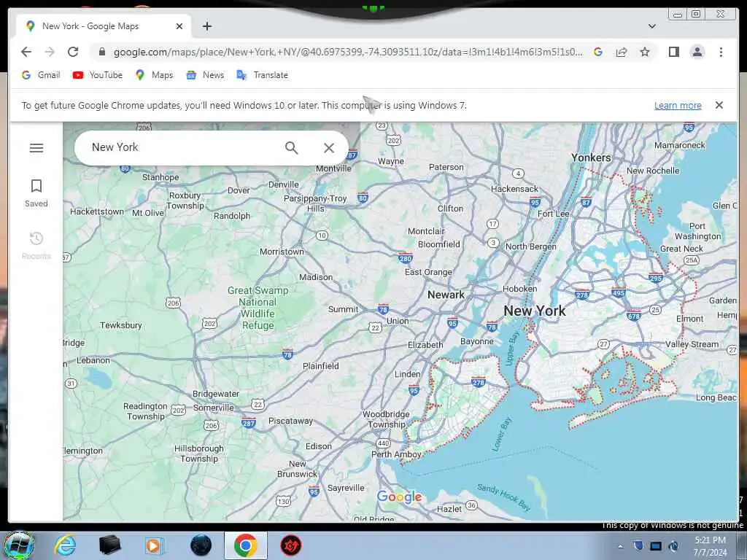747x560 pixels.
Task: Click the Perth Amboy map label
Action: tap(396, 454)
